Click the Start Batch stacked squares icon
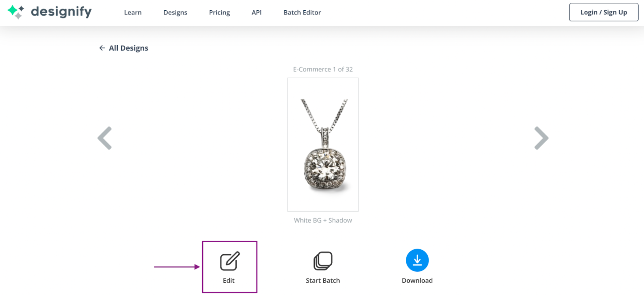The image size is (644, 308). click(323, 261)
